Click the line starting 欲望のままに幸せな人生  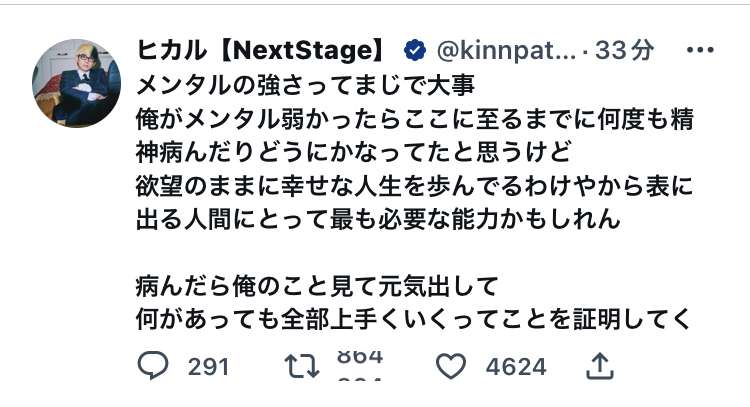(414, 187)
